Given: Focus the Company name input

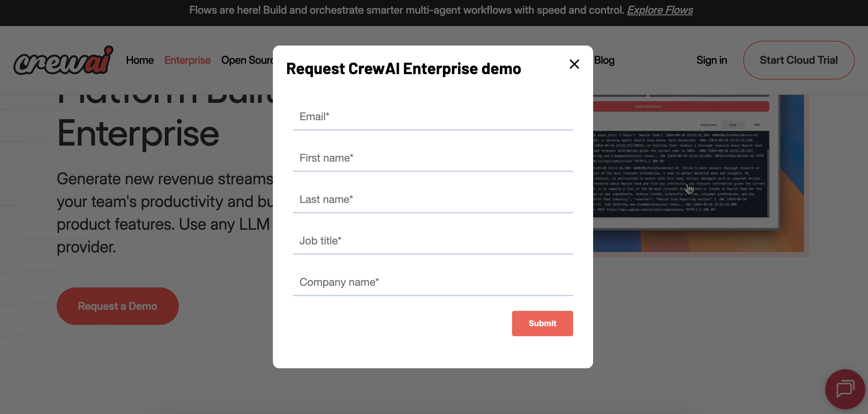Looking at the screenshot, I should (433, 282).
